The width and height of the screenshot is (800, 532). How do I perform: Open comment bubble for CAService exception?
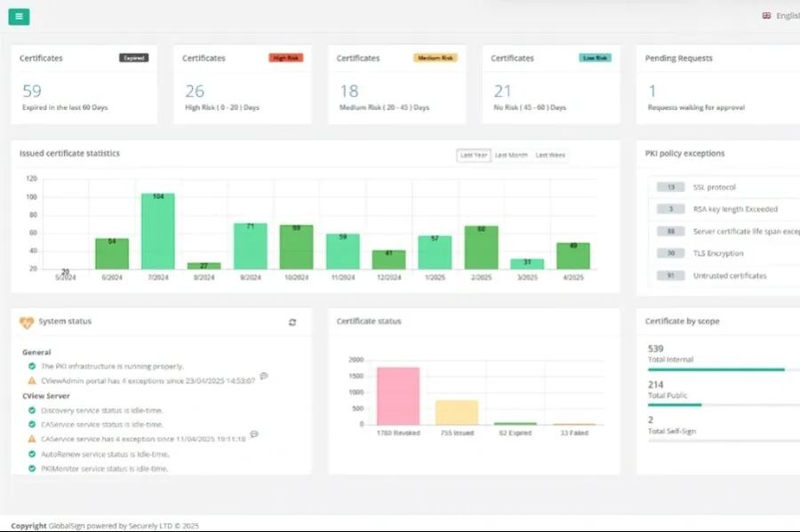(x=254, y=434)
